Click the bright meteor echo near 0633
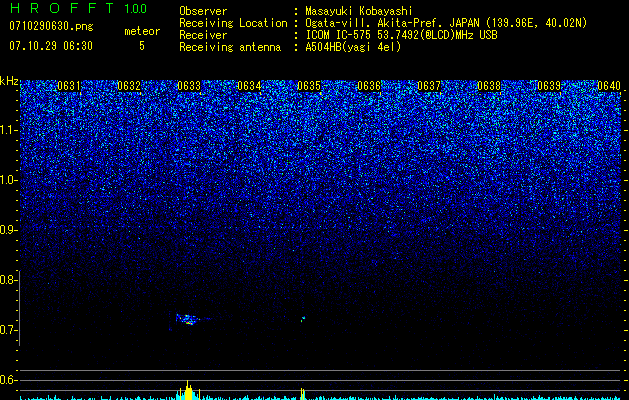Screen dimensions: 629x400 (187, 319)
